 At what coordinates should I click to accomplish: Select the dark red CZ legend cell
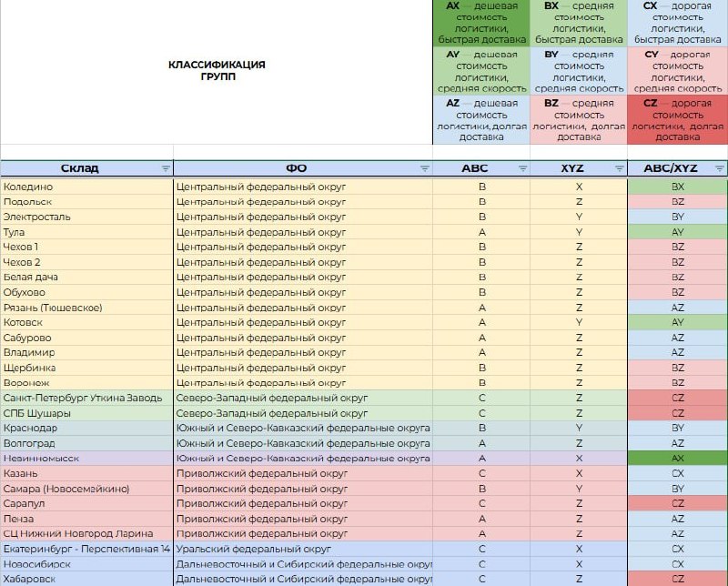pyautogui.click(x=677, y=120)
